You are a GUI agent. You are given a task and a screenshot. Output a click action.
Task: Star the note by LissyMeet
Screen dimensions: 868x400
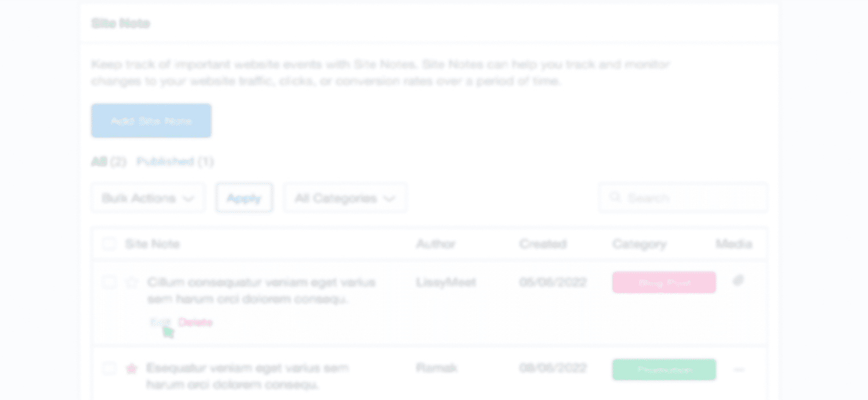[x=132, y=282]
